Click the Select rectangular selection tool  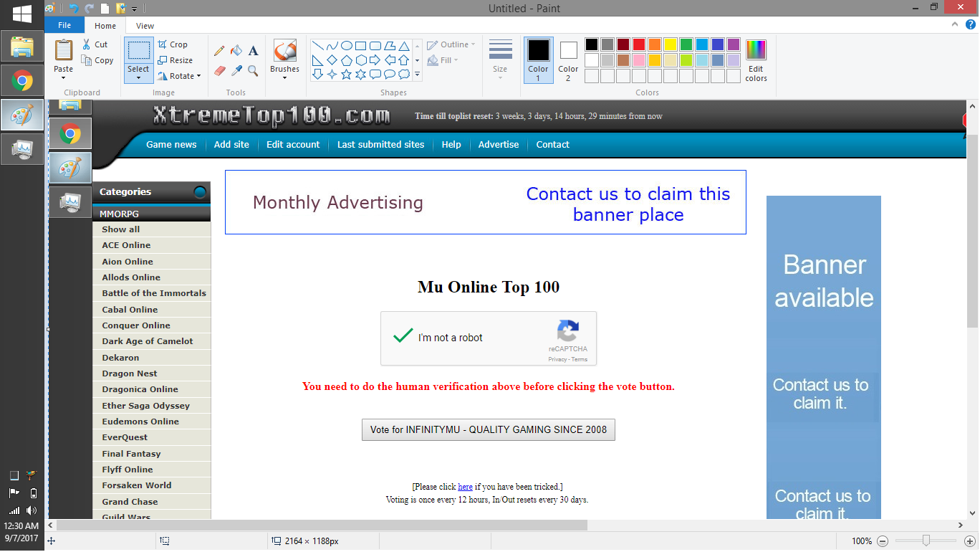(x=138, y=51)
